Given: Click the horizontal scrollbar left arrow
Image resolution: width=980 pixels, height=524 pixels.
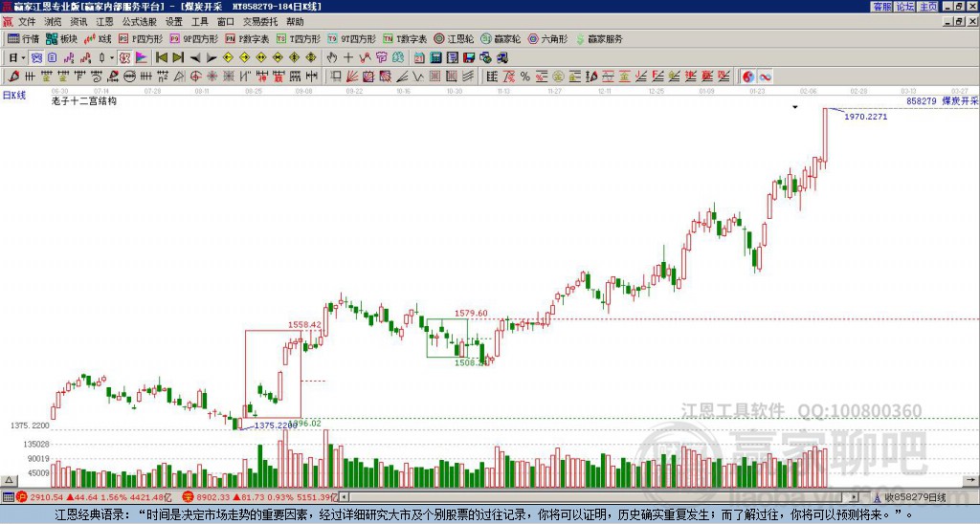Looking at the screenshot, I should pyautogui.click(x=345, y=497).
